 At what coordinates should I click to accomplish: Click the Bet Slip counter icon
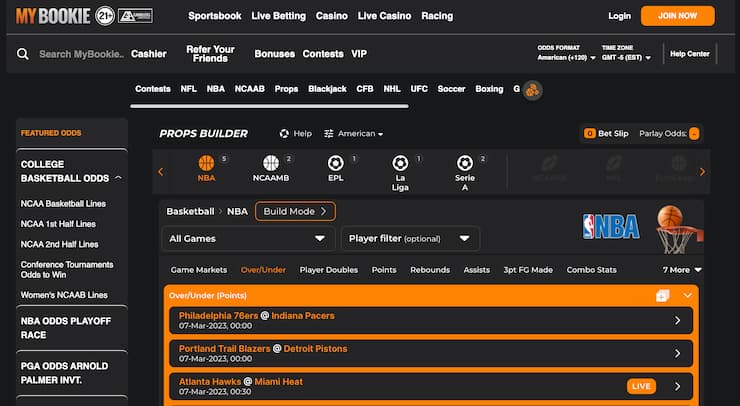click(x=589, y=134)
